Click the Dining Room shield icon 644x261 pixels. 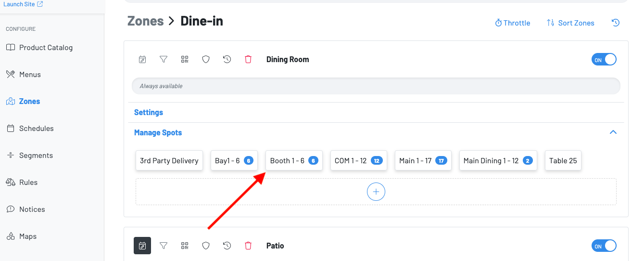click(x=206, y=60)
